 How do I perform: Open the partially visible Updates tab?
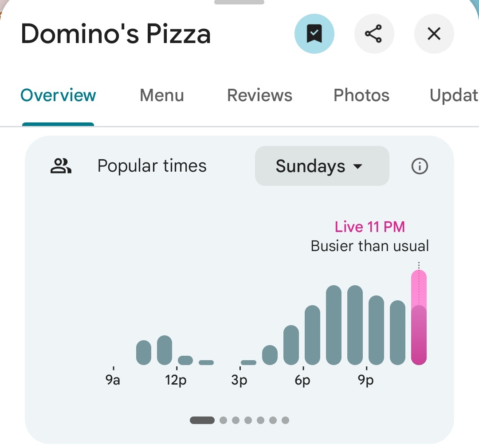pyautogui.click(x=453, y=95)
